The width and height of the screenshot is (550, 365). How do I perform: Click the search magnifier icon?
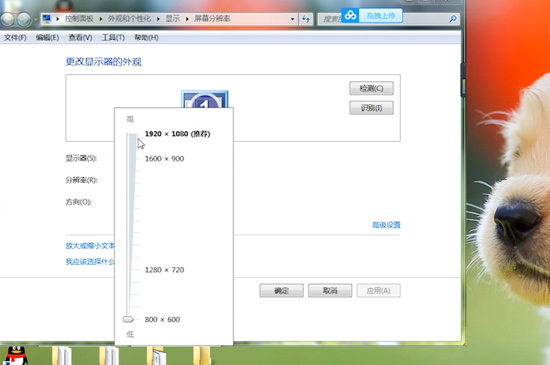point(453,19)
